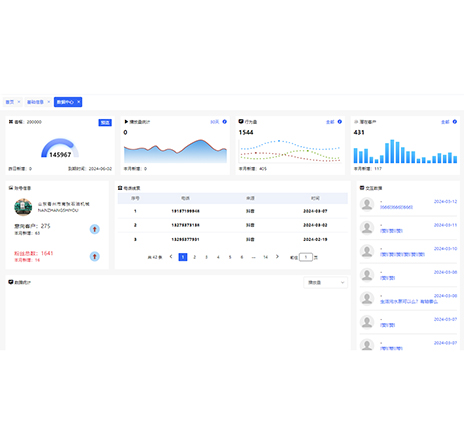Image resolution: width=464 pixels, height=442 pixels.
Task: Click the blue link text on the 1544 card
Action: [330, 122]
